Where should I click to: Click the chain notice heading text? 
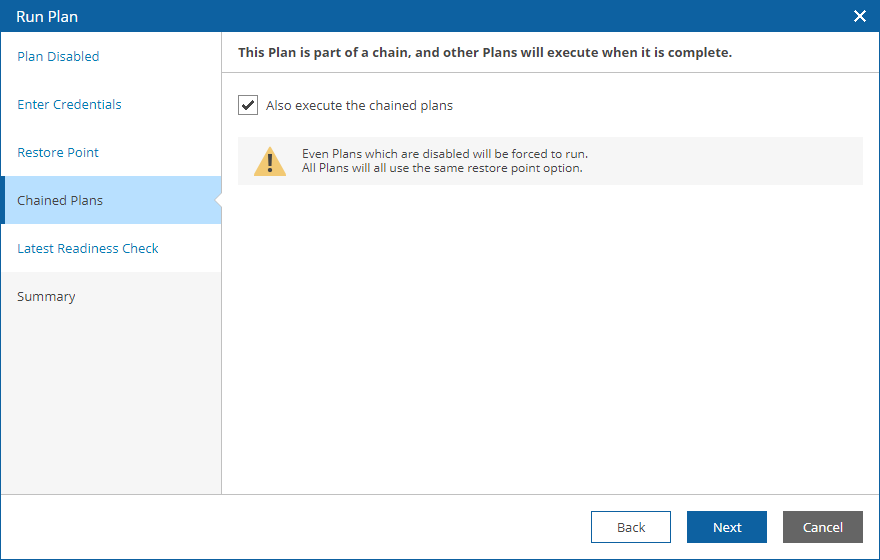[485, 52]
